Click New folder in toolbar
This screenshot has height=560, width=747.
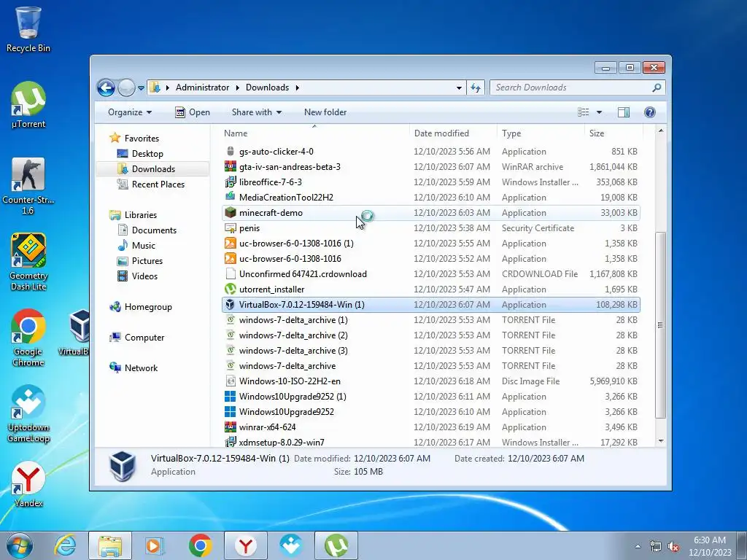click(x=325, y=112)
